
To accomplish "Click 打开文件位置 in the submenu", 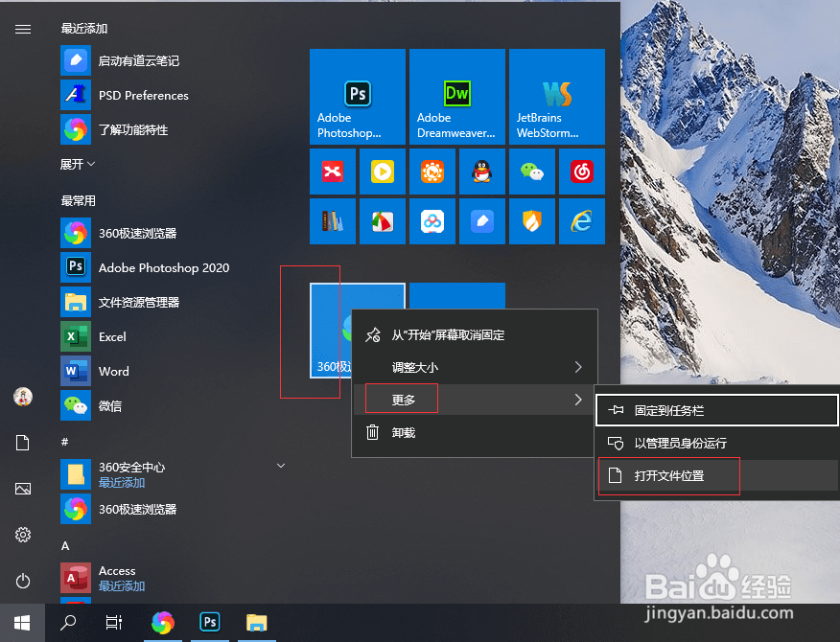I will [717, 475].
